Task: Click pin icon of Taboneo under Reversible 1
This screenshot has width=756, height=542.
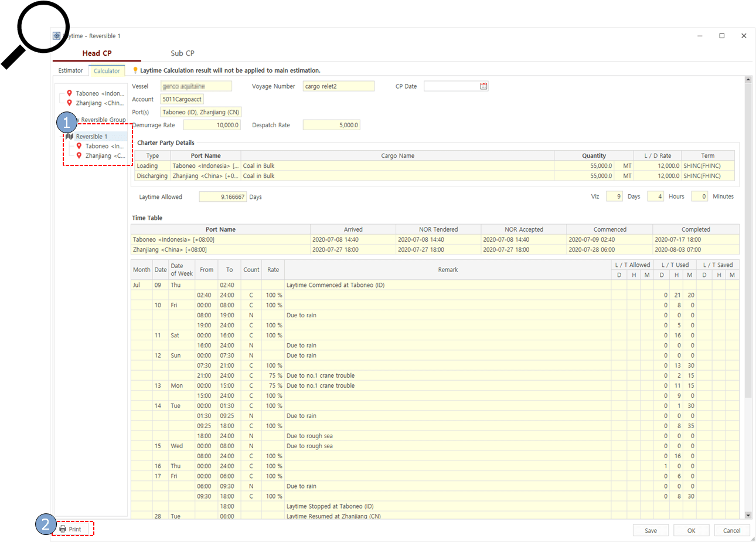Action: [x=79, y=146]
